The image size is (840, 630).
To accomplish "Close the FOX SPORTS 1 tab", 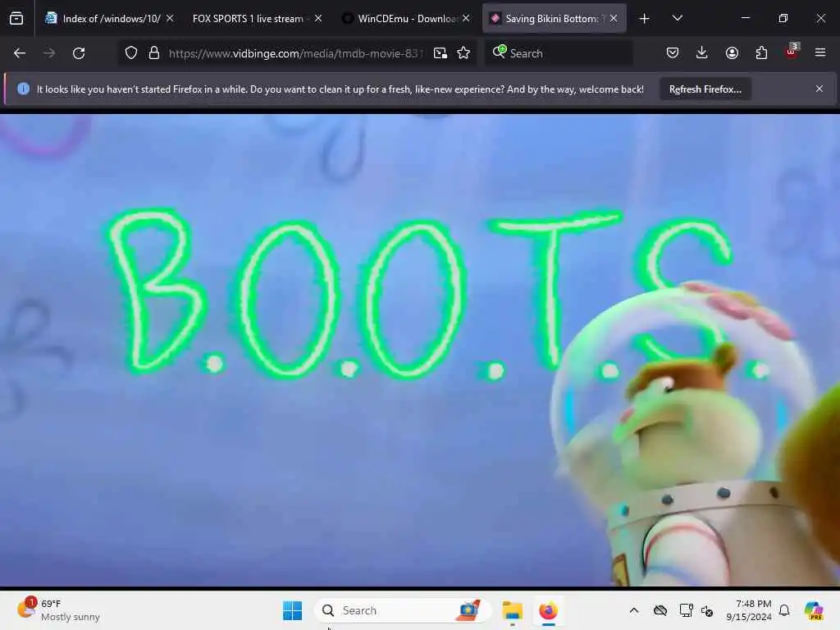I will tap(318, 18).
